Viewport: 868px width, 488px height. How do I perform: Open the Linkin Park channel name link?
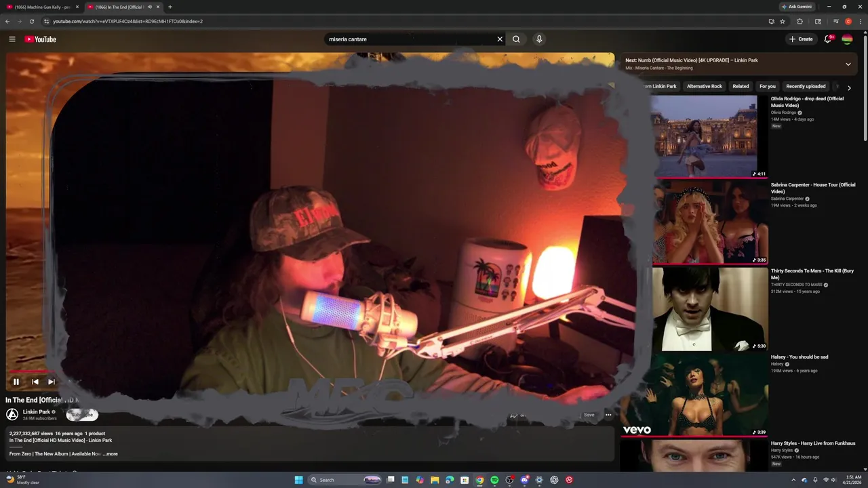(x=37, y=411)
